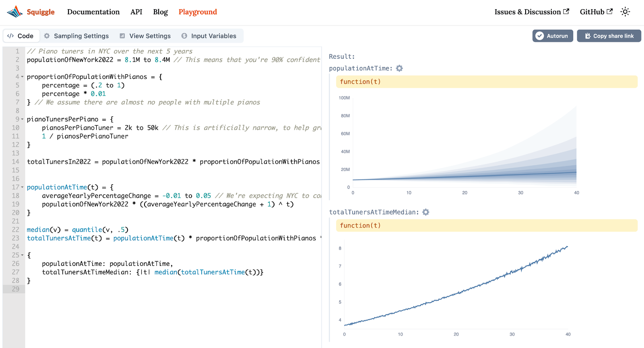The height and width of the screenshot is (348, 644).
Task: Click the populationAtTime function(t) yellow header
Action: 486,82
